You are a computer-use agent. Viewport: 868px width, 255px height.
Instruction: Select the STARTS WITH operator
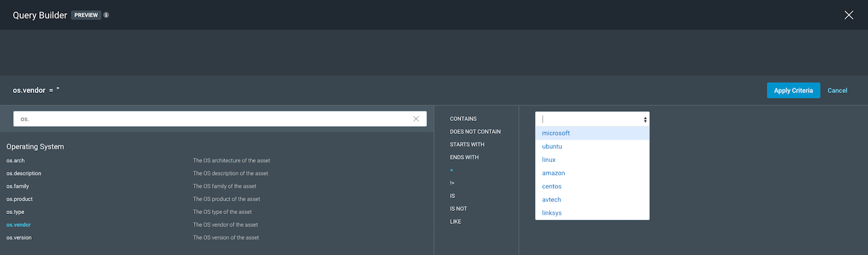(467, 145)
